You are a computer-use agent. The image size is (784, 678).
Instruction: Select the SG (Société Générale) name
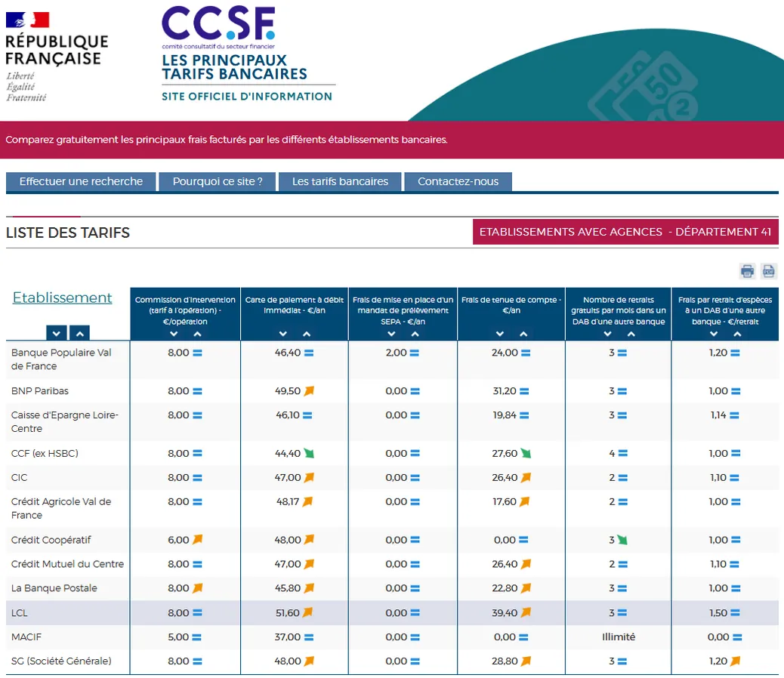(x=61, y=661)
